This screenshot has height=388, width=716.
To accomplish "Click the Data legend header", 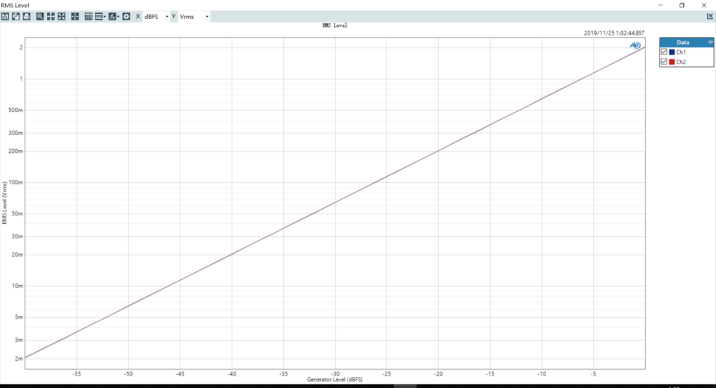I will (x=683, y=42).
